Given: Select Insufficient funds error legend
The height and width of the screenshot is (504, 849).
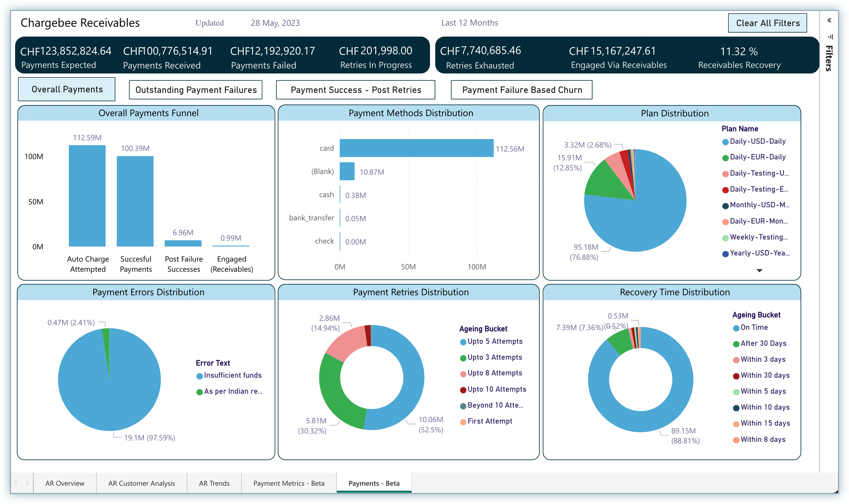Looking at the screenshot, I should click(x=229, y=375).
